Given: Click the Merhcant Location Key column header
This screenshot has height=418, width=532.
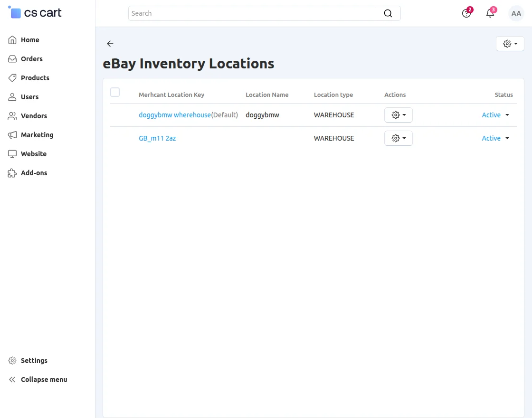Looking at the screenshot, I should click(171, 95).
